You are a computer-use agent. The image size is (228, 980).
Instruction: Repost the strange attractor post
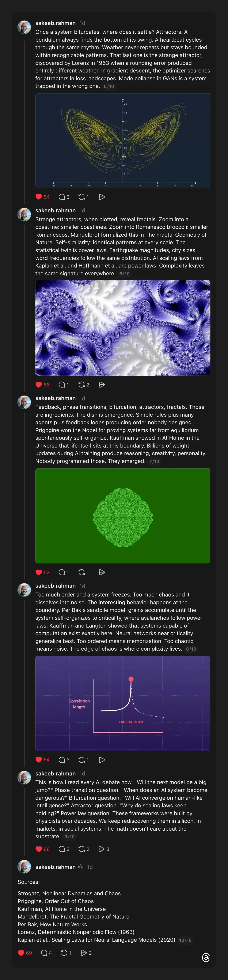[82, 197]
